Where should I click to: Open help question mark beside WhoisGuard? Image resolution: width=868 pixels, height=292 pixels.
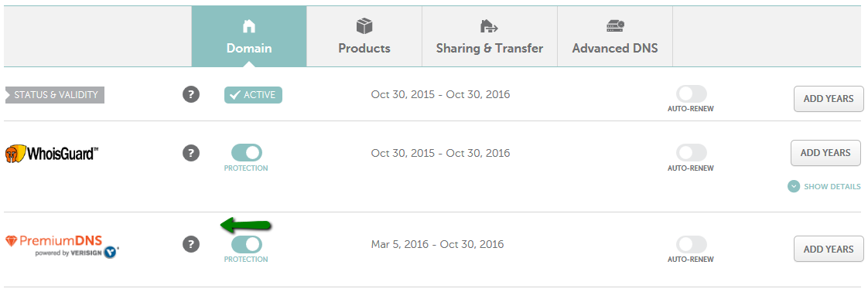point(191,153)
